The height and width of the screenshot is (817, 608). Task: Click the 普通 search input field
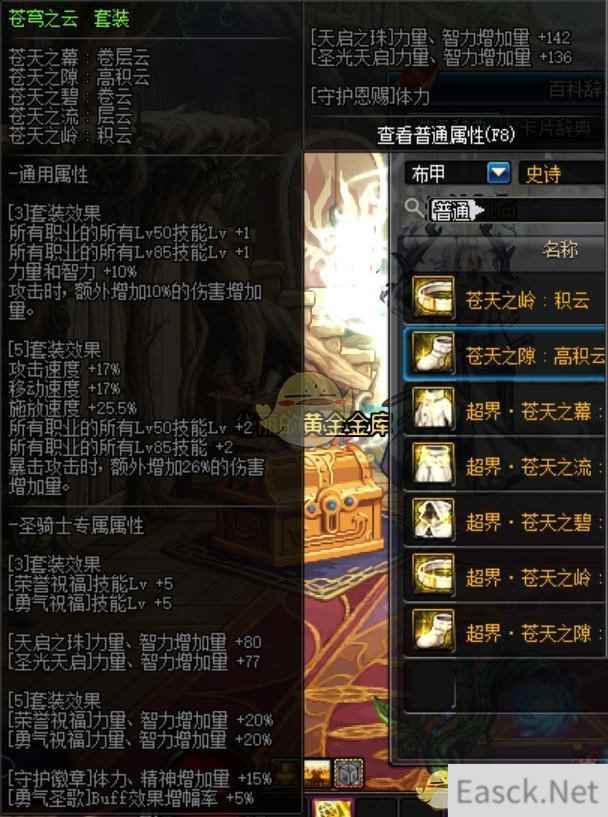[x=516, y=211]
